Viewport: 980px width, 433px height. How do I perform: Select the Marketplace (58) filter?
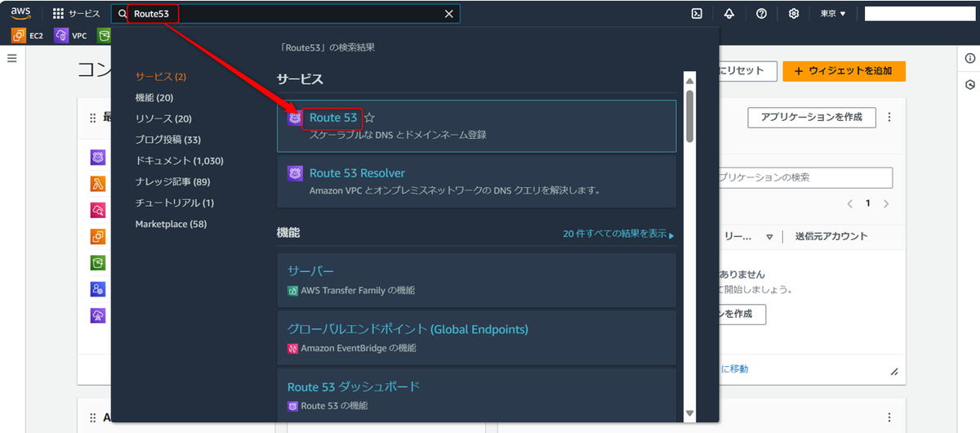click(x=171, y=224)
